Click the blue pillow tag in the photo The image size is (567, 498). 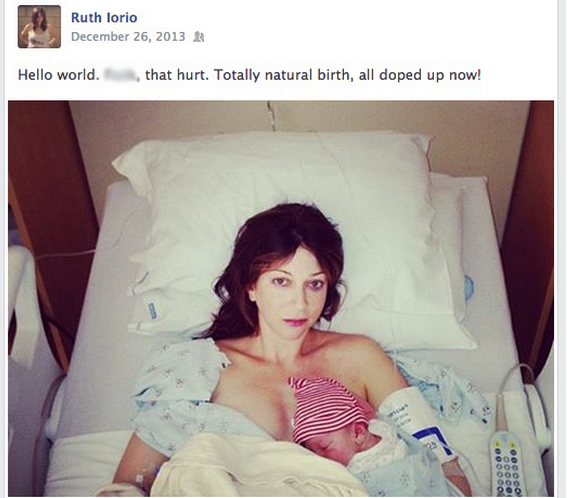[x=152, y=311]
